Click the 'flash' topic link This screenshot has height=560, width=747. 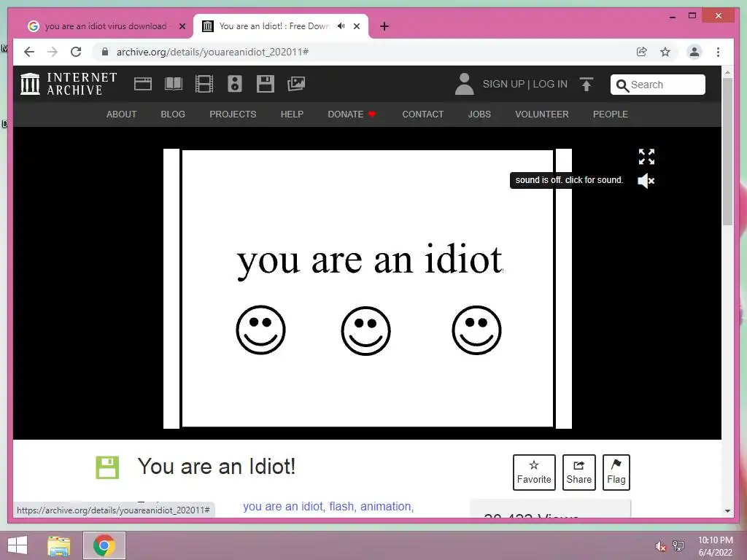[341, 506]
